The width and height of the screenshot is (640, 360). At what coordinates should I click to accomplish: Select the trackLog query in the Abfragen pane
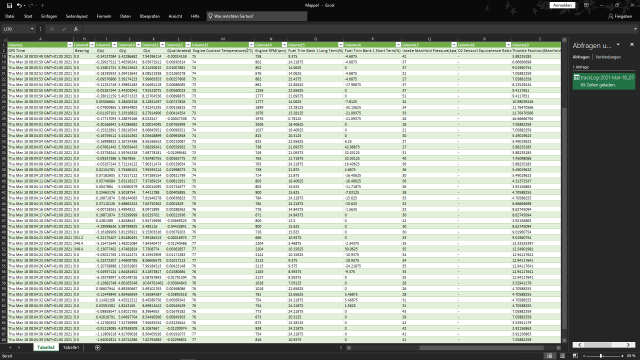pyautogui.click(x=604, y=81)
